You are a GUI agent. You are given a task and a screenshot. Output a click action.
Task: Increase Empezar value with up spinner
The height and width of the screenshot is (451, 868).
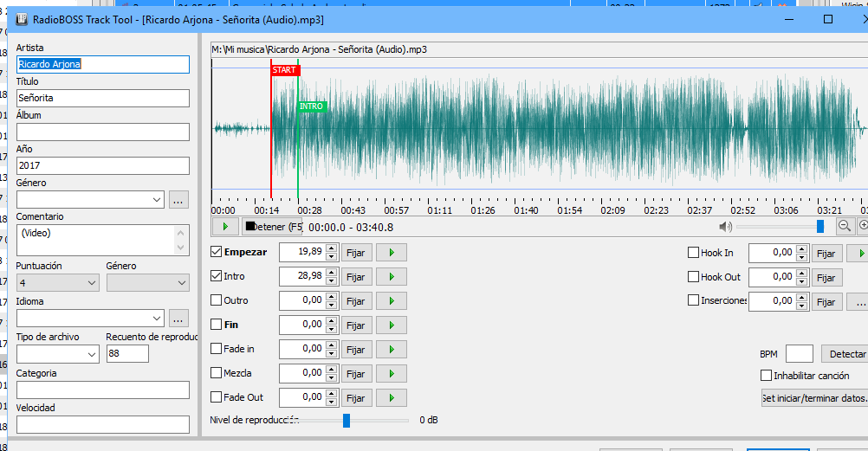click(x=331, y=248)
